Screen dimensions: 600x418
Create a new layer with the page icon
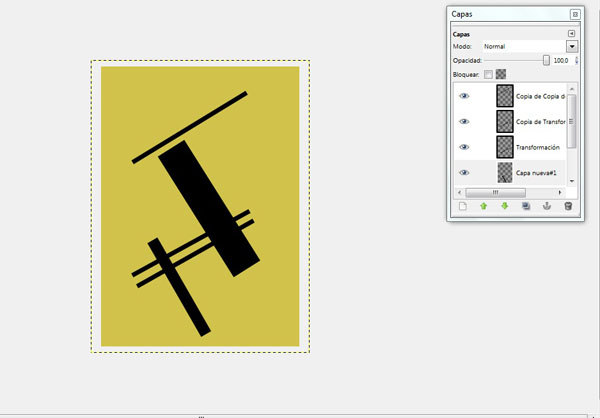click(463, 206)
